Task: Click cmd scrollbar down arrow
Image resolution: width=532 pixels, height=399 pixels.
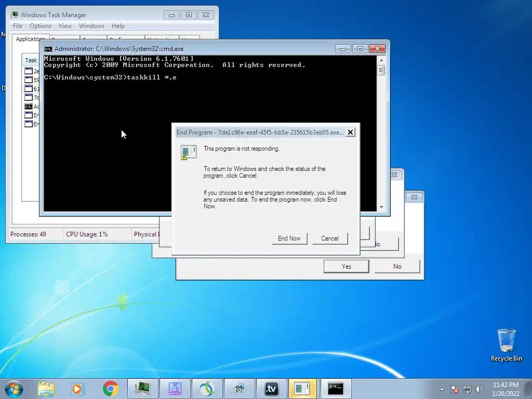Action: [381, 207]
